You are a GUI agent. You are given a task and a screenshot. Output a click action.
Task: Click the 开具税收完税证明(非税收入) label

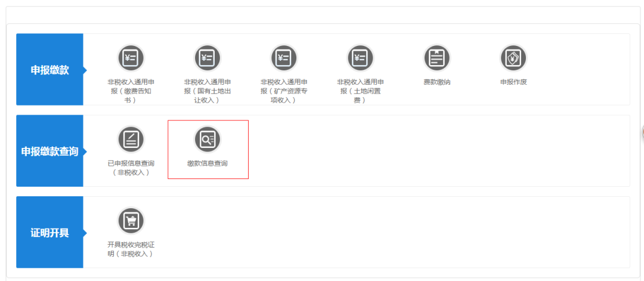pyautogui.click(x=131, y=249)
